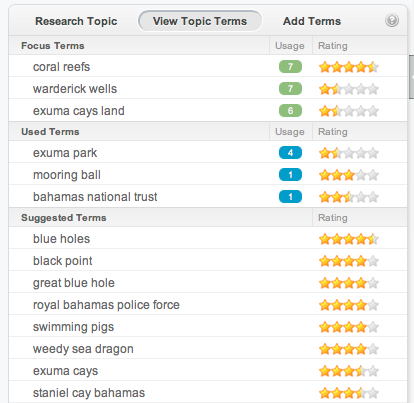This screenshot has width=414, height=403.
Task: Choose the weedy sea dragon term
Action: click(83, 349)
